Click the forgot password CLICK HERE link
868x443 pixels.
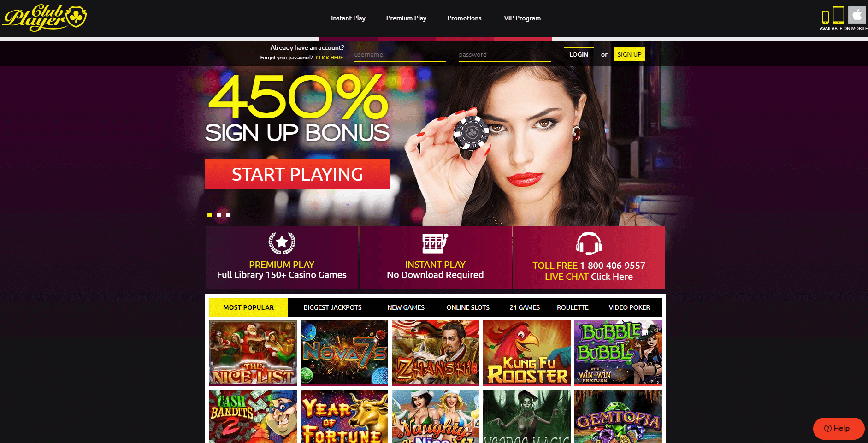pos(329,58)
